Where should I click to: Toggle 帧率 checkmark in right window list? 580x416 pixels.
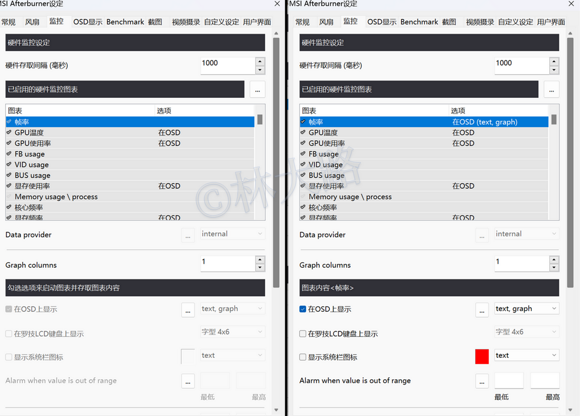click(303, 122)
